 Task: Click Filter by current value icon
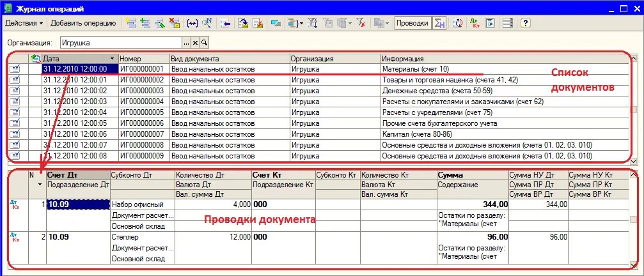(327, 24)
